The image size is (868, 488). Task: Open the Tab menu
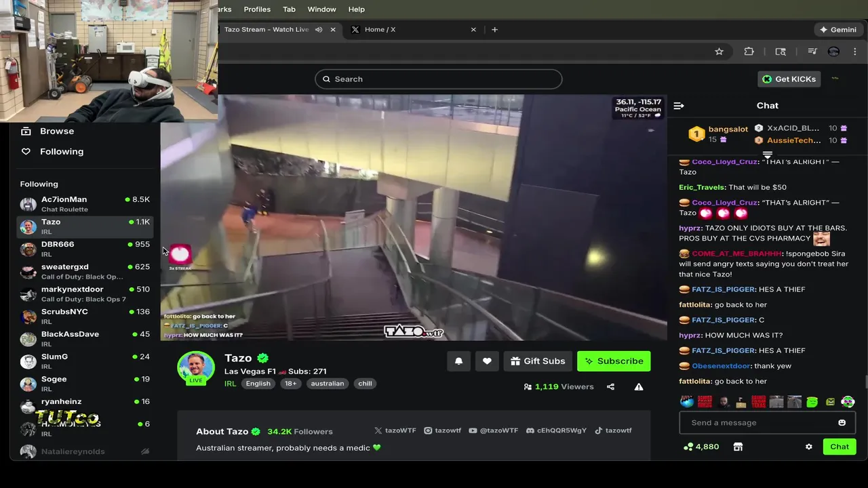click(x=289, y=9)
